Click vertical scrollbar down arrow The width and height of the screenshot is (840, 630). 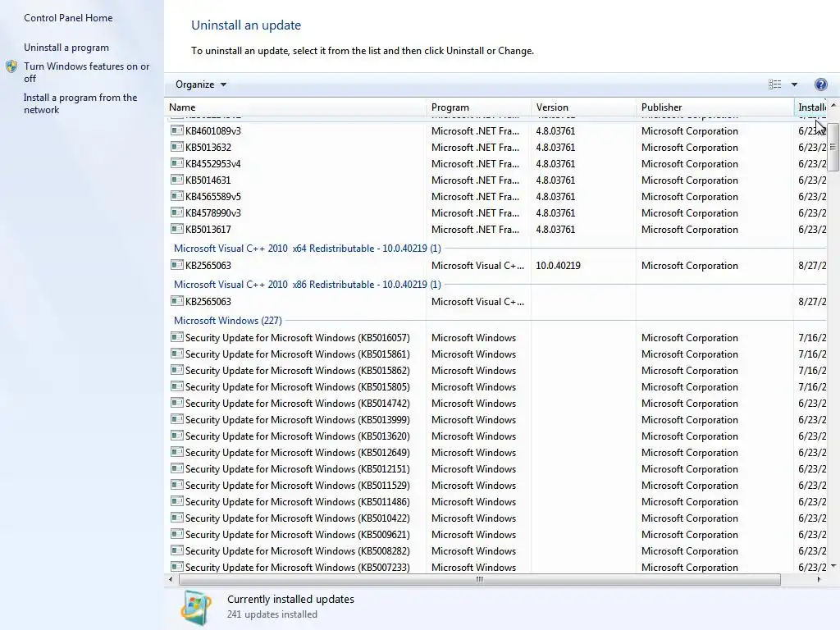(833, 566)
